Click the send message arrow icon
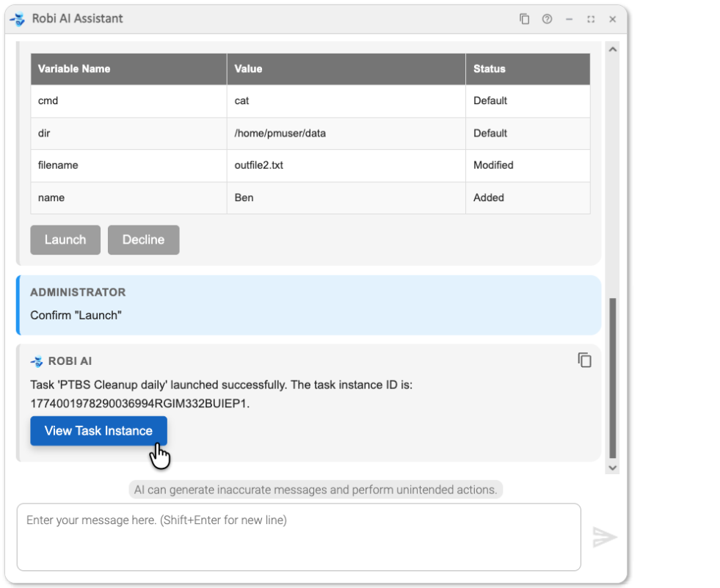This screenshot has width=720, height=588. click(605, 537)
